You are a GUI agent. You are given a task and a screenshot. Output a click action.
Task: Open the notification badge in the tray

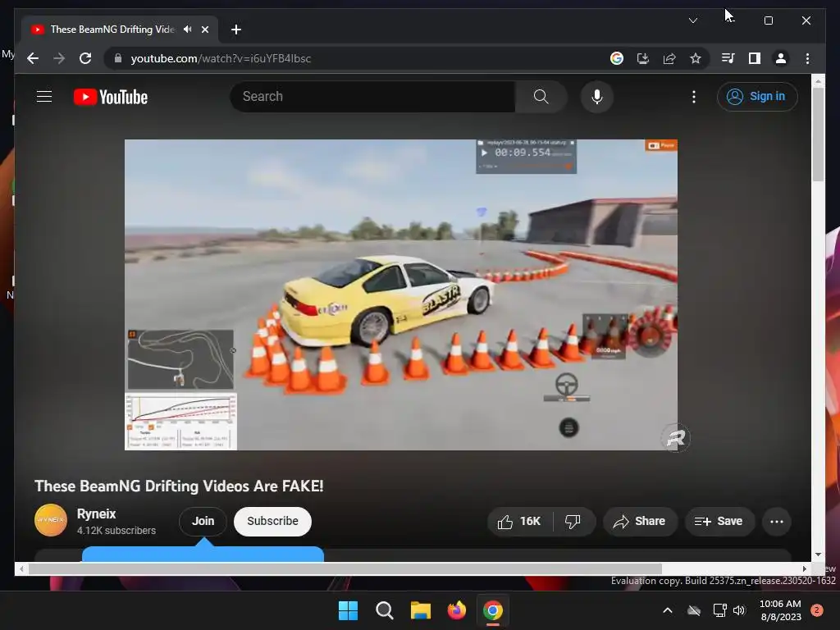point(817,610)
